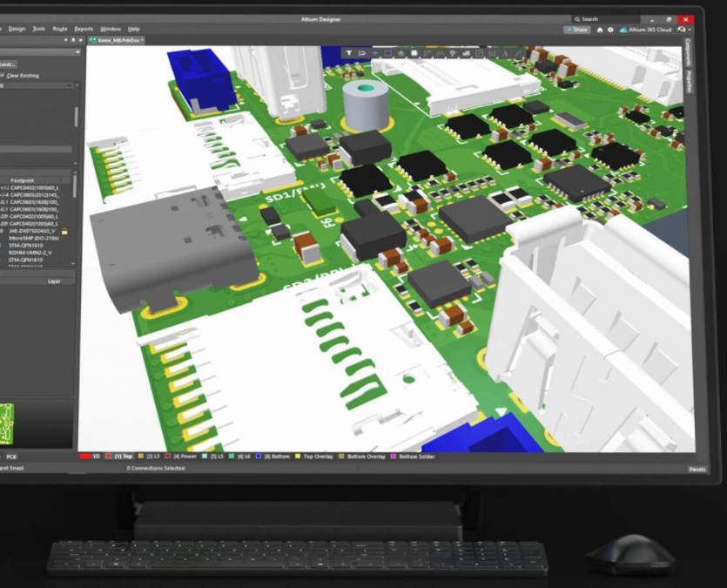Select the [5] L5 layer tab

click(x=212, y=456)
